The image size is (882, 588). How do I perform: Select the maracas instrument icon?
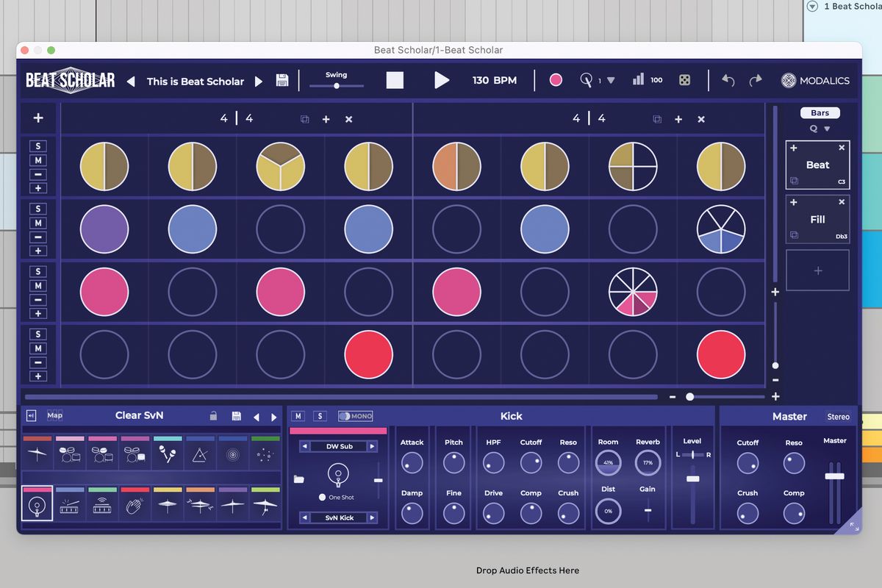pos(167,454)
